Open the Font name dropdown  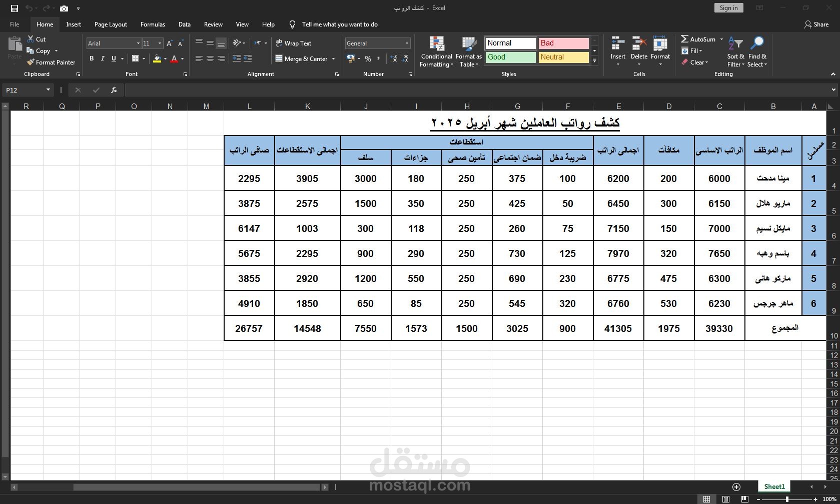coord(138,43)
